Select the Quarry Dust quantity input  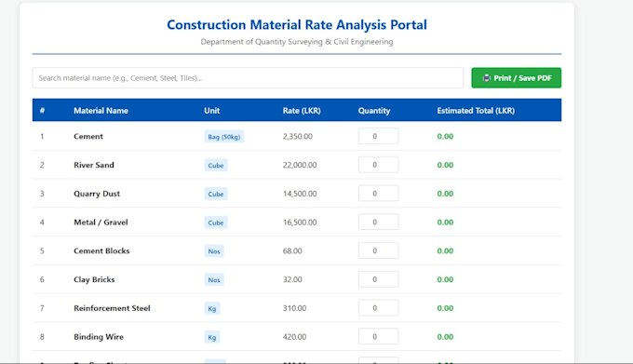[378, 194]
